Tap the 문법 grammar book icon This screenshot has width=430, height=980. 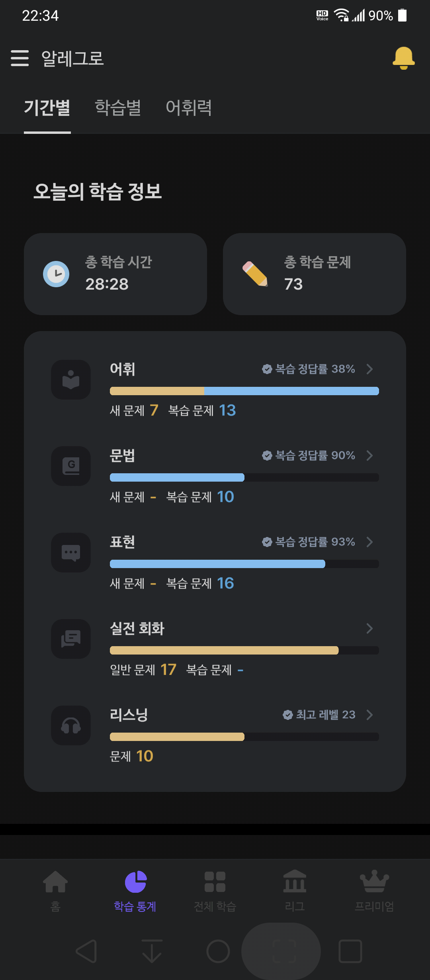click(x=71, y=466)
